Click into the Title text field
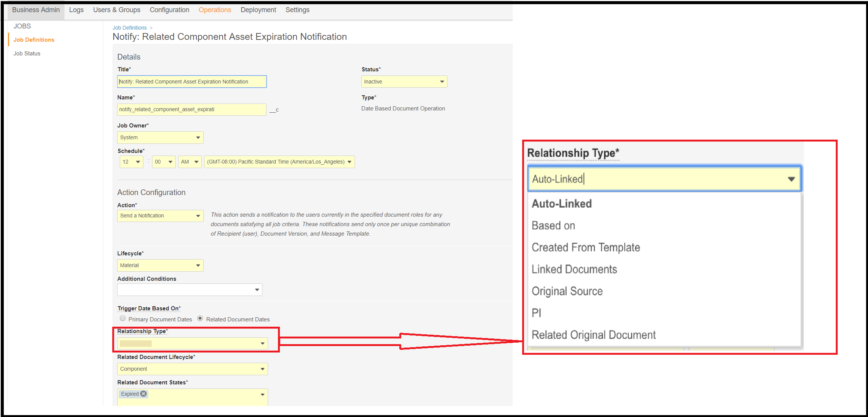Image resolution: width=868 pixels, height=417 pixels. point(192,82)
